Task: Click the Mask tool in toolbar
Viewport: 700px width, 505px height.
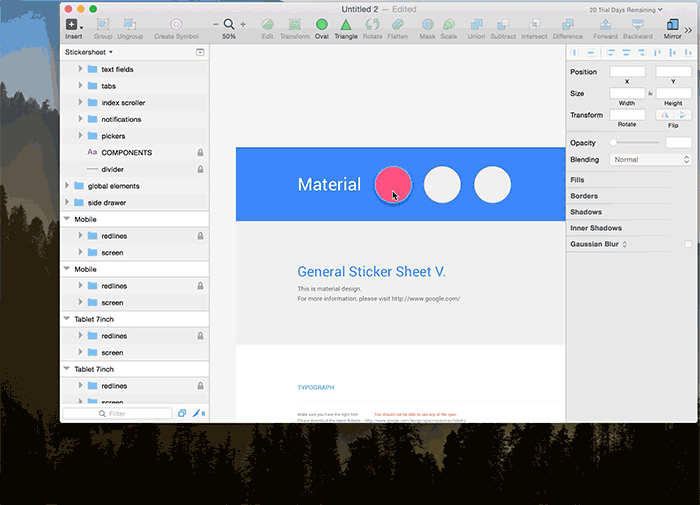Action: (427, 24)
